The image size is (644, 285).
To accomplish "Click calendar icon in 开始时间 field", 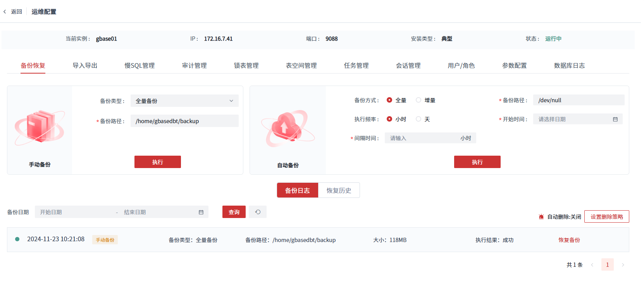I will click(x=615, y=119).
